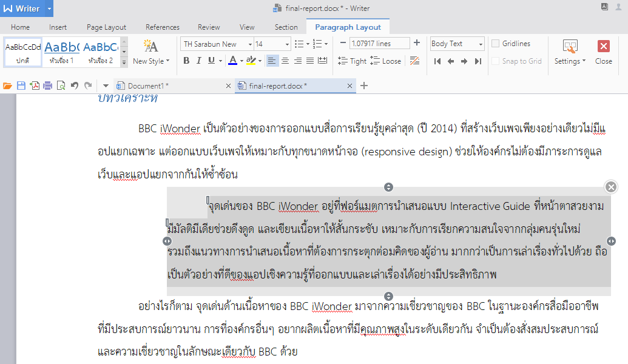This screenshot has width=628, height=364.
Task: Export the document to PDF
Action: (35, 86)
